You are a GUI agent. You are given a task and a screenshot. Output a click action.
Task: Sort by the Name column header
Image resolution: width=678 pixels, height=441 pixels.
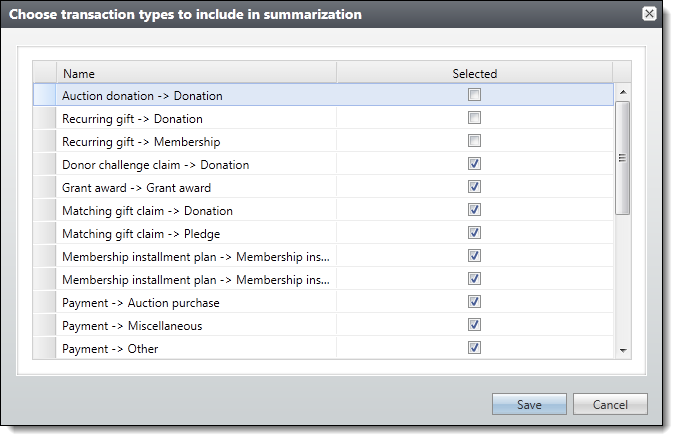[x=197, y=73]
